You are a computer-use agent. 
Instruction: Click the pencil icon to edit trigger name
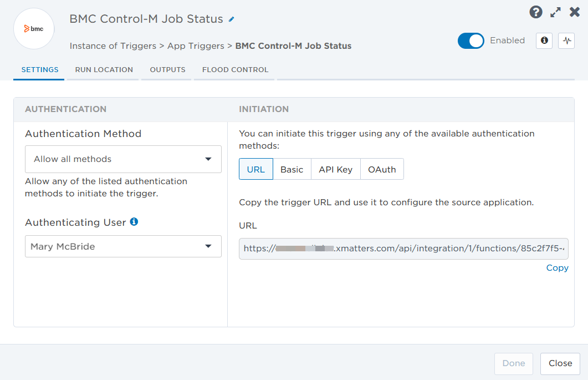[x=232, y=19]
